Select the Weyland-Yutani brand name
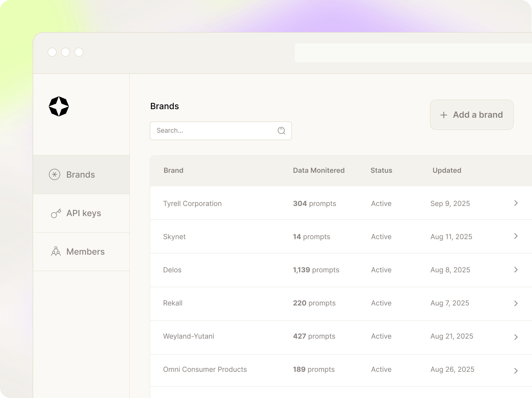Viewport: 532px width, 398px height. click(x=189, y=336)
